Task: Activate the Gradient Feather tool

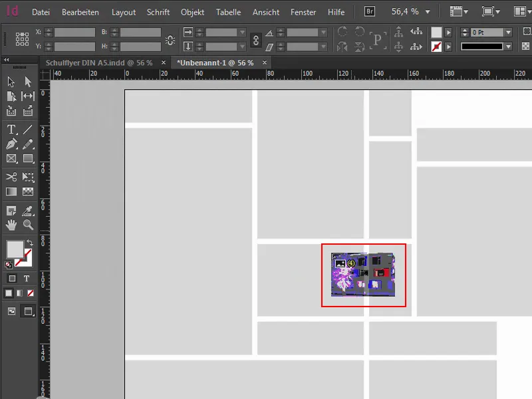Action: click(x=28, y=192)
